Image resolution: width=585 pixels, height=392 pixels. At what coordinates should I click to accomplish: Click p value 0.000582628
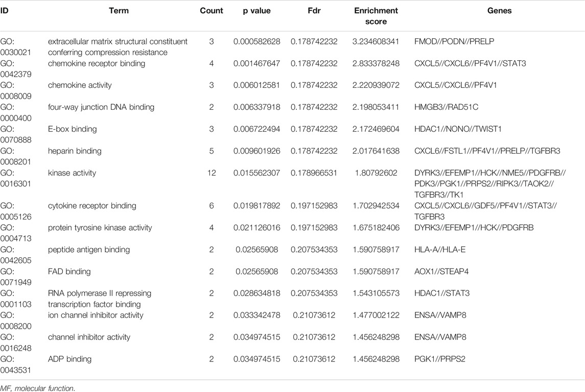click(256, 42)
